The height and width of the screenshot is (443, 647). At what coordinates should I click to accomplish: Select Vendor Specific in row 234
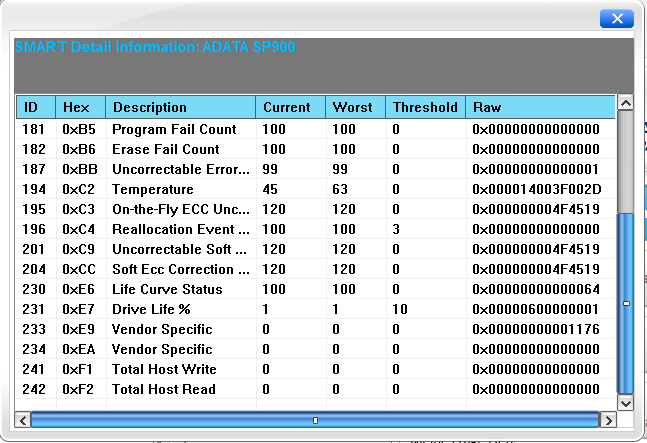162,349
